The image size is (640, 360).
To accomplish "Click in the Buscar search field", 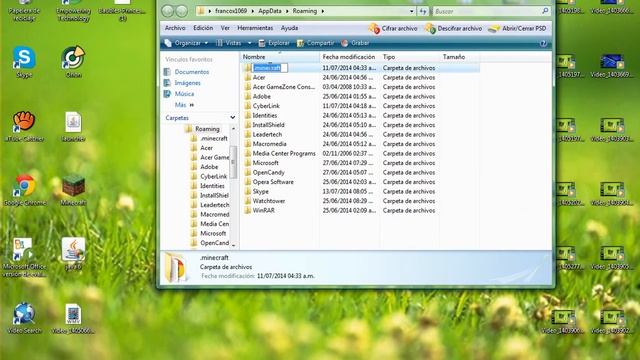I will click(x=487, y=11).
